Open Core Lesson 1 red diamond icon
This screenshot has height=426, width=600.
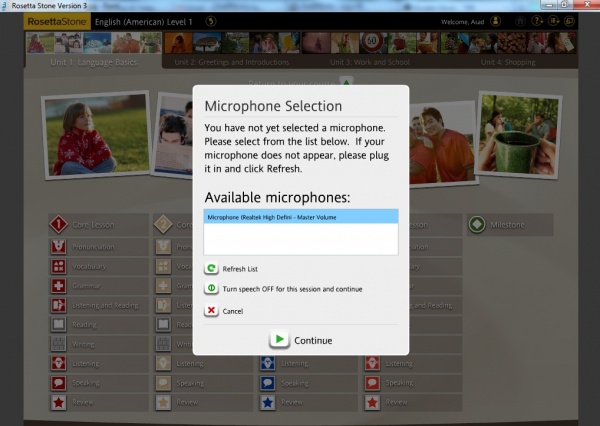(x=59, y=224)
